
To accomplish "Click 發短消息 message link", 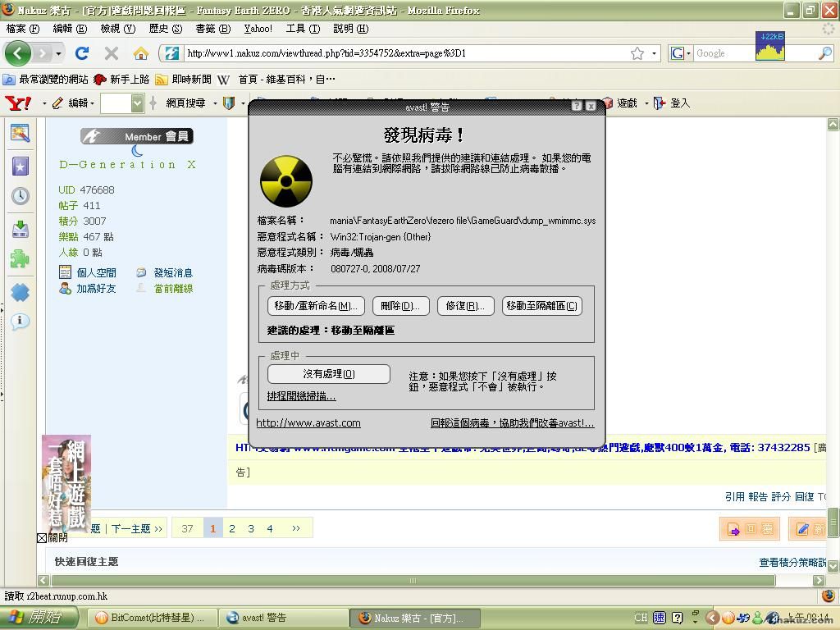I will 173,272.
